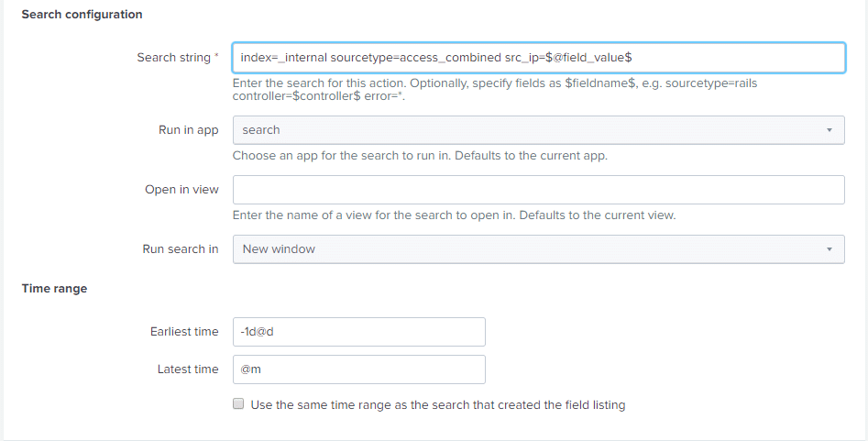Enable the same time range checkbox
Viewport: 868px width, 441px height.
(238, 404)
